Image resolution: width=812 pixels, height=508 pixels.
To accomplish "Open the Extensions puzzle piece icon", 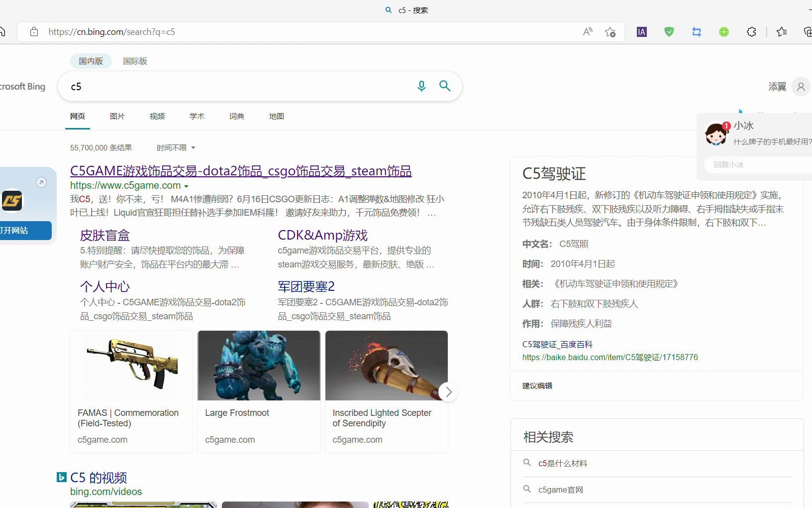I will 751,32.
